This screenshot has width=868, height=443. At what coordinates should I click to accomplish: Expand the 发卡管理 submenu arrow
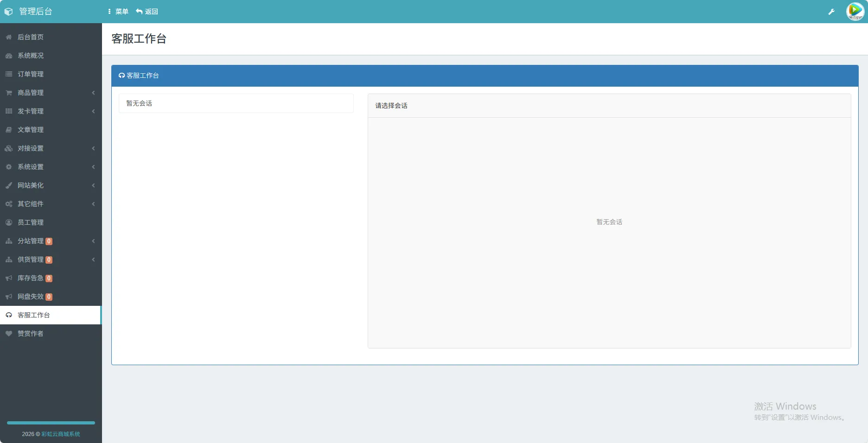(93, 111)
